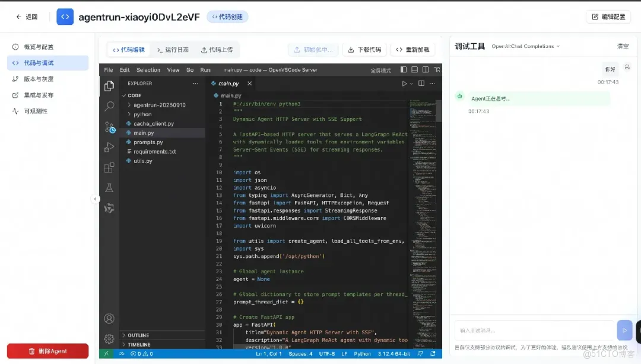
Task: Open the Source Control panel
Action: [109, 126]
